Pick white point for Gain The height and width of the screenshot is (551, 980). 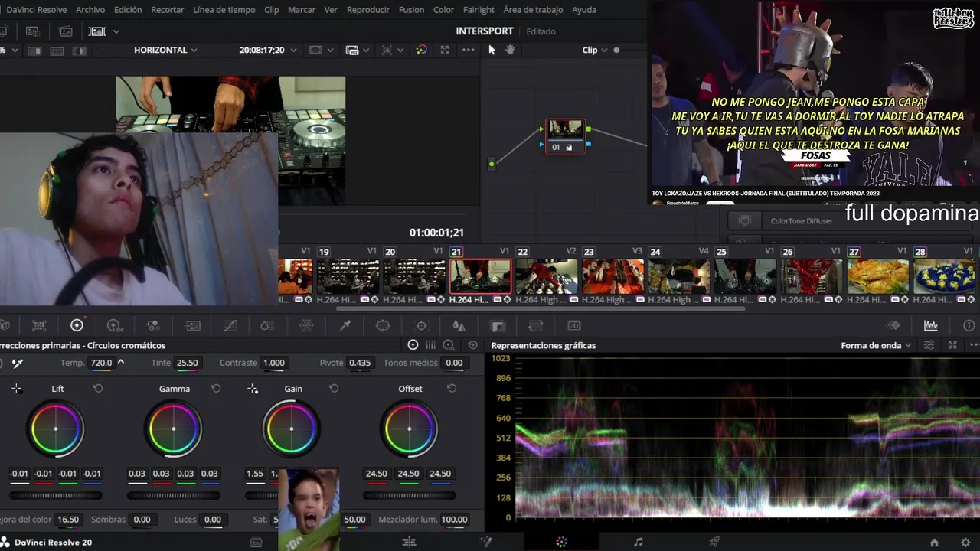click(x=253, y=389)
